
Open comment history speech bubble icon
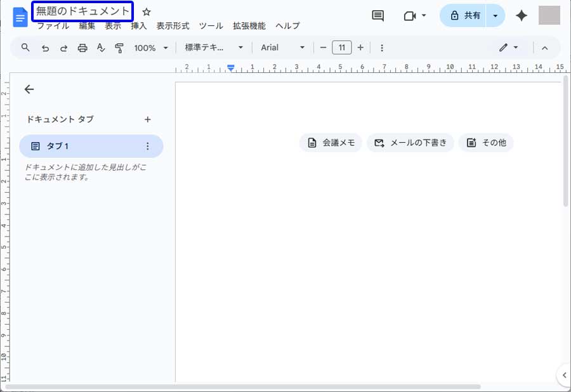(377, 16)
